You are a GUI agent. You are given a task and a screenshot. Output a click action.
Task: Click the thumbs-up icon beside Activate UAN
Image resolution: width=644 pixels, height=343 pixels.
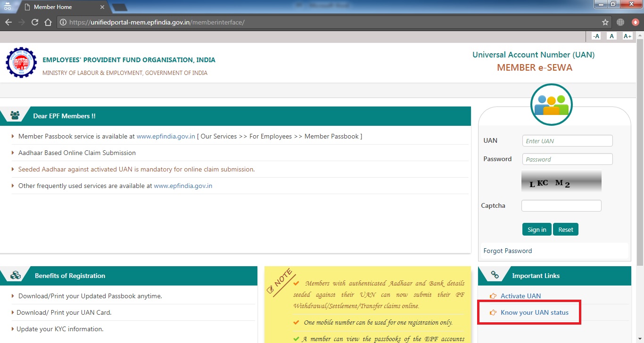click(493, 296)
